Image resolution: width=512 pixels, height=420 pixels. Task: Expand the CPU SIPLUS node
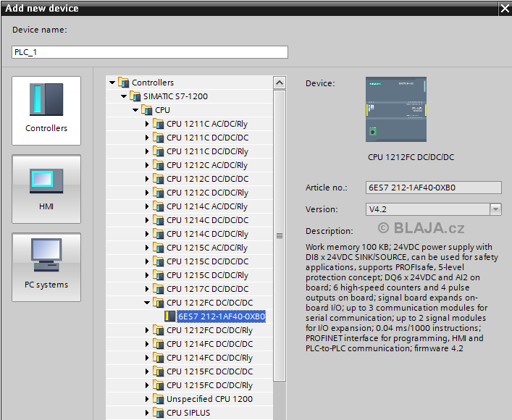pos(146,413)
